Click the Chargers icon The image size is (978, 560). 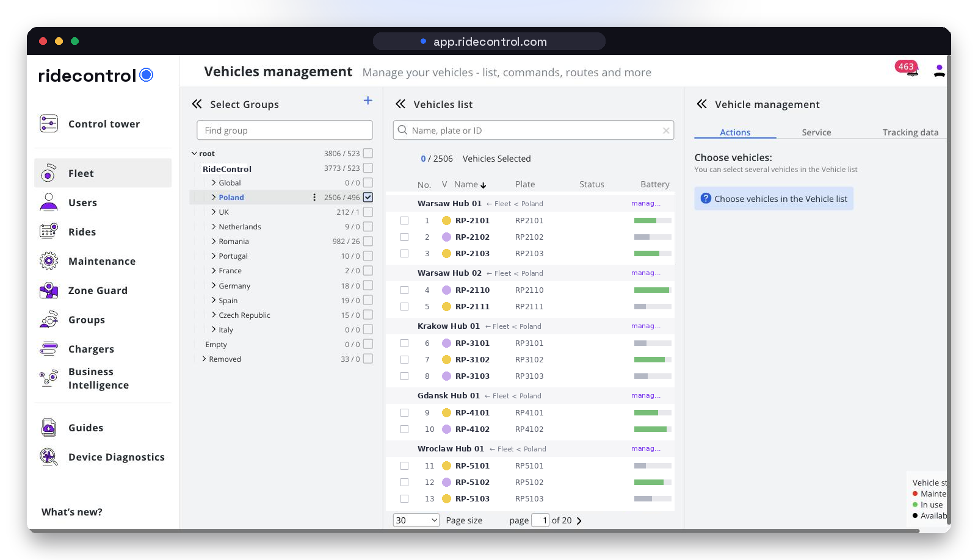49,349
